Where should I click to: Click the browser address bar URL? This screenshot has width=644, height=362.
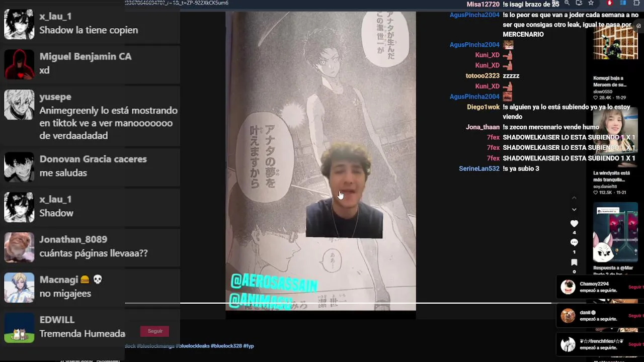tap(177, 3)
